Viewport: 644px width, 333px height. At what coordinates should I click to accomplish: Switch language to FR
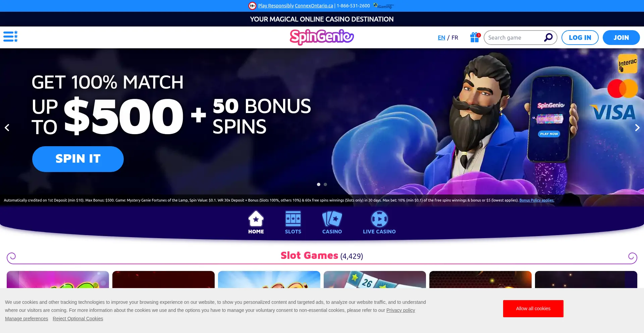click(x=455, y=38)
